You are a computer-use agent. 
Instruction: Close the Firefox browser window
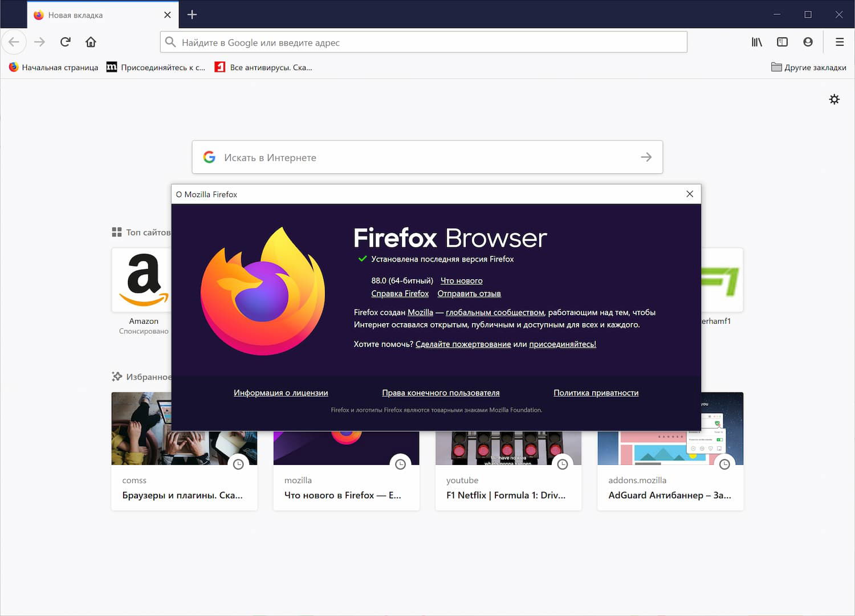(x=839, y=15)
